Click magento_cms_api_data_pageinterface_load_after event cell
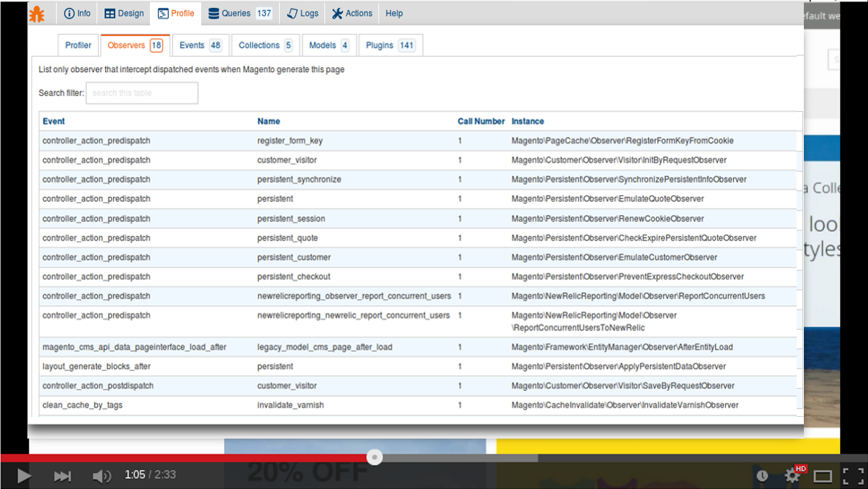The image size is (868, 489). pyautogui.click(x=135, y=347)
